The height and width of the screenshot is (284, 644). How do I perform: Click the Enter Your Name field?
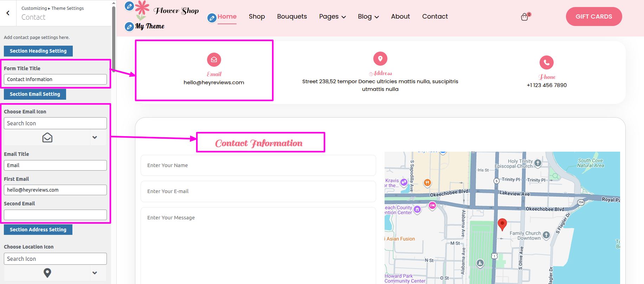[258, 165]
